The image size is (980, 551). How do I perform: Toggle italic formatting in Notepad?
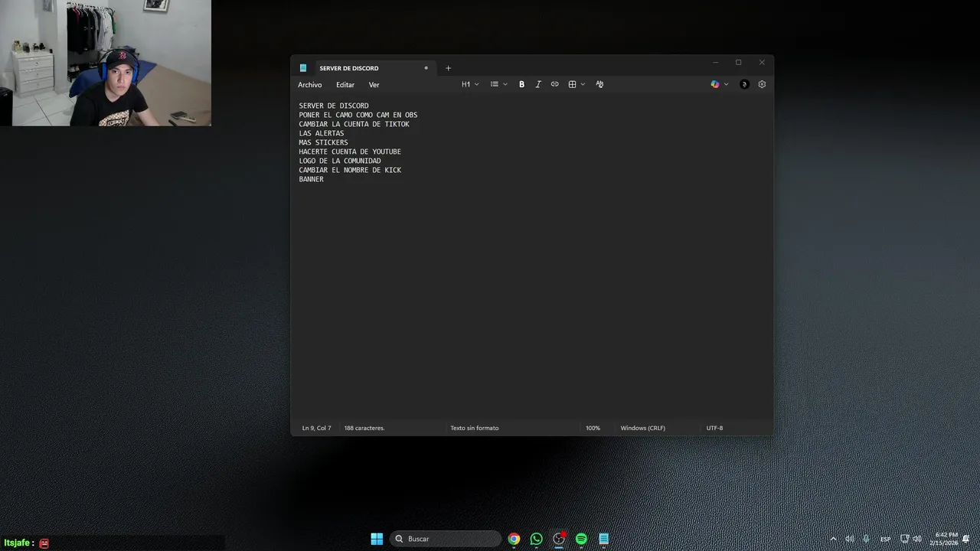538,84
